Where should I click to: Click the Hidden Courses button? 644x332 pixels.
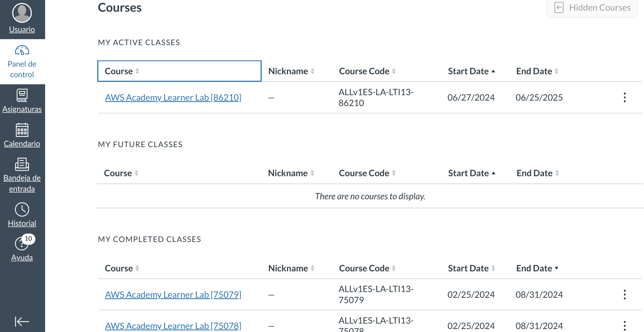592,8
